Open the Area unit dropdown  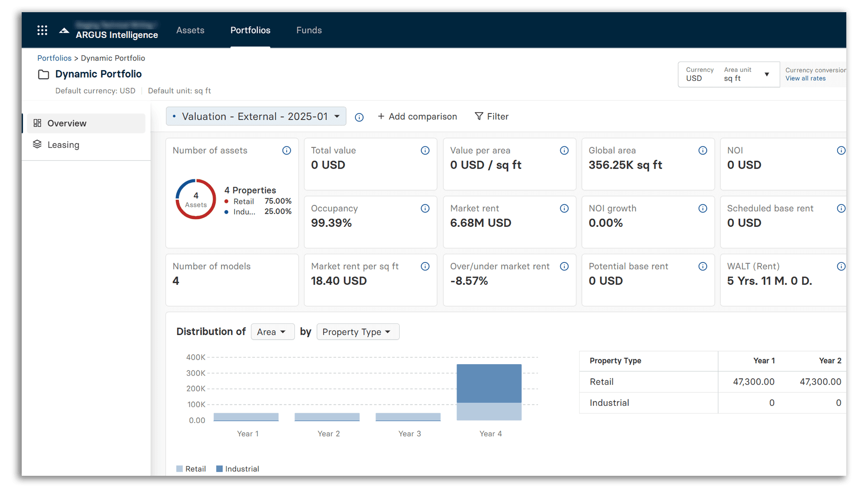coord(766,75)
